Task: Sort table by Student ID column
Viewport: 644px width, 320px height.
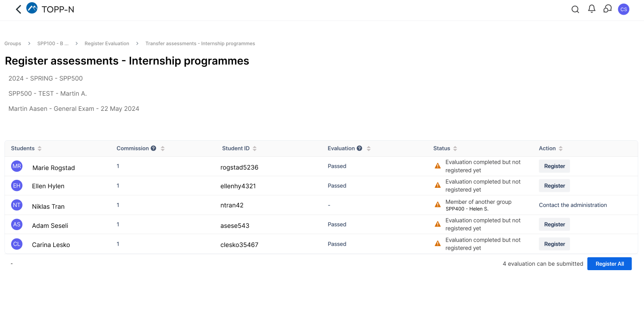Action: tap(255, 149)
